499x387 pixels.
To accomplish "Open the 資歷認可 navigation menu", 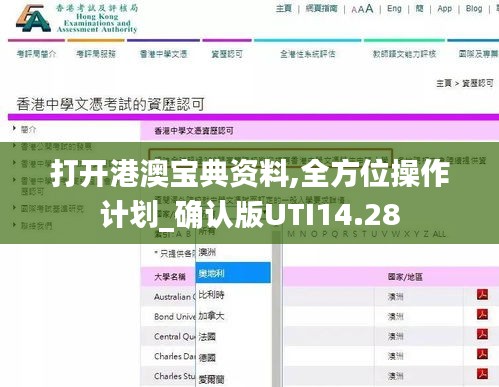I will pyautogui.click(x=227, y=54).
